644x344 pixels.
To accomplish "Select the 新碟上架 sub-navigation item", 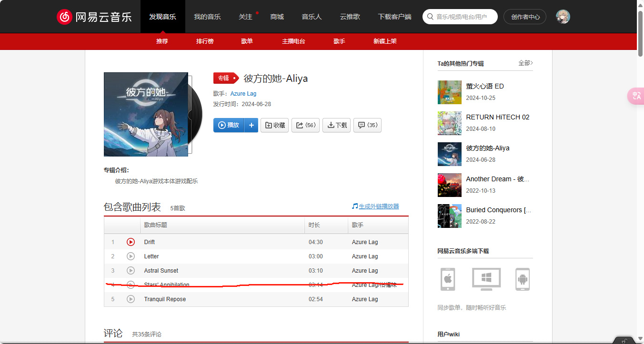I will (385, 41).
